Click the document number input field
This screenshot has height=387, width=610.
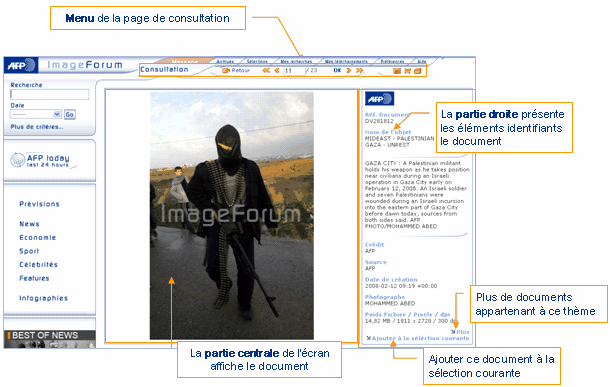[x=294, y=71]
